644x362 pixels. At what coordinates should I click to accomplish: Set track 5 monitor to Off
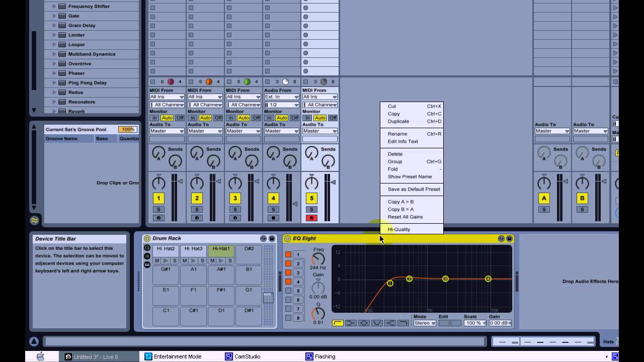point(333,118)
